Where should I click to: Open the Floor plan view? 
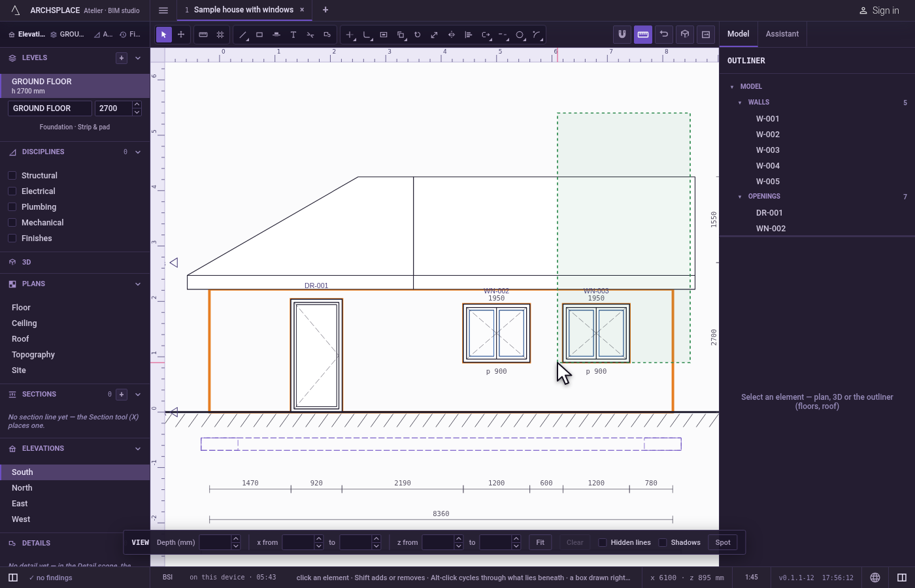(75, 308)
